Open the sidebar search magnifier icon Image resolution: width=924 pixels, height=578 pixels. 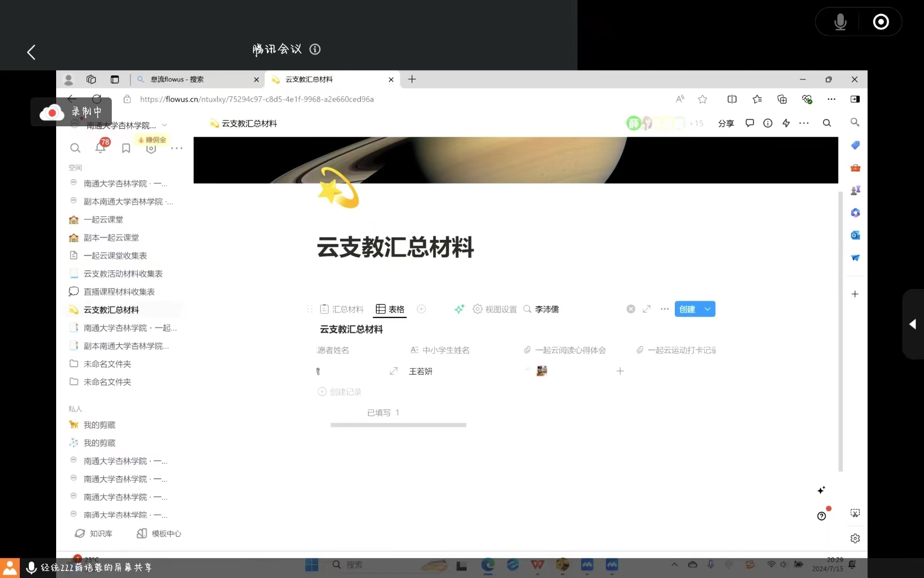pyautogui.click(x=75, y=148)
